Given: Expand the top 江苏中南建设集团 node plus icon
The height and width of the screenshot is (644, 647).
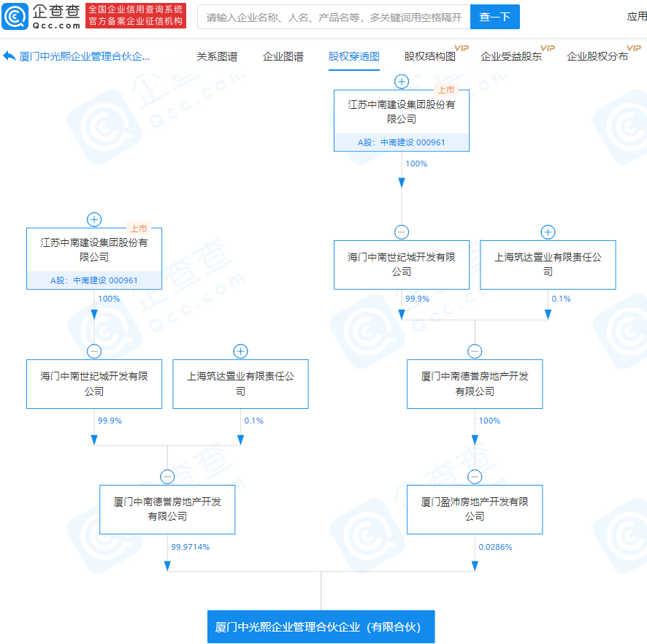Looking at the screenshot, I should [x=402, y=81].
